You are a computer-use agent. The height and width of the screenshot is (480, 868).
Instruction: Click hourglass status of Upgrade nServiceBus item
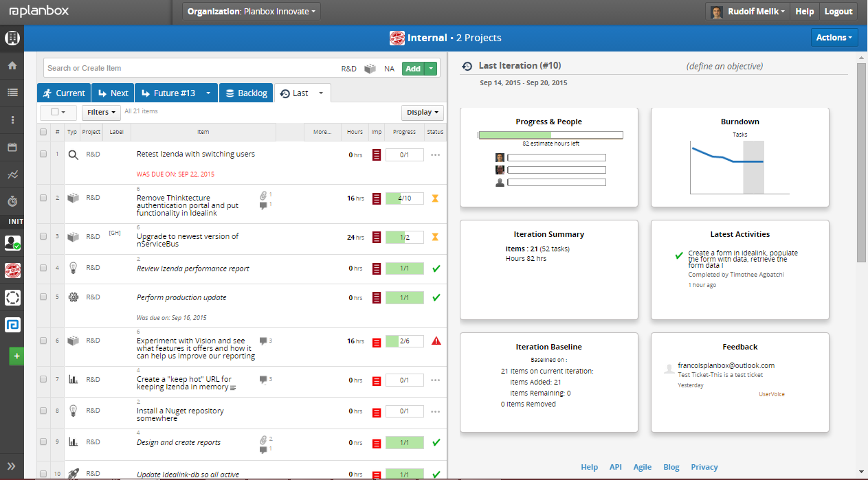[435, 237]
